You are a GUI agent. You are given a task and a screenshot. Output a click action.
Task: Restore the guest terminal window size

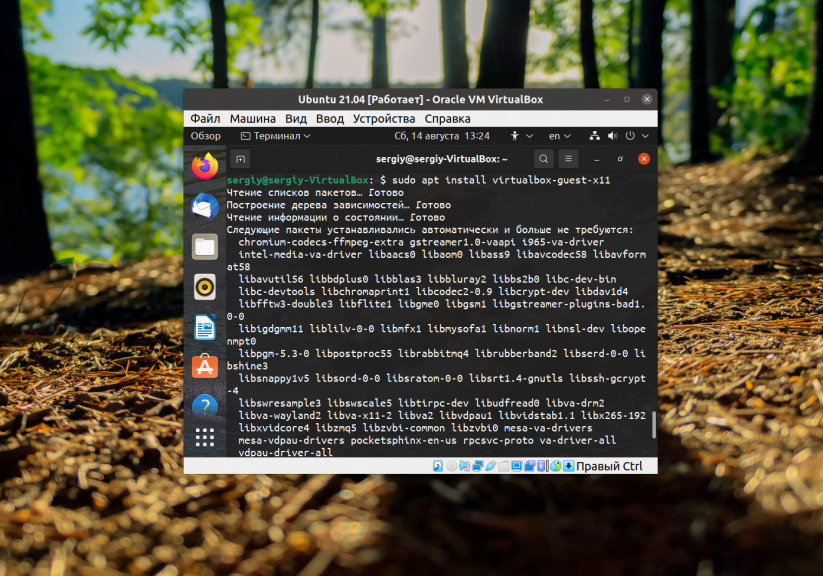pos(620,159)
